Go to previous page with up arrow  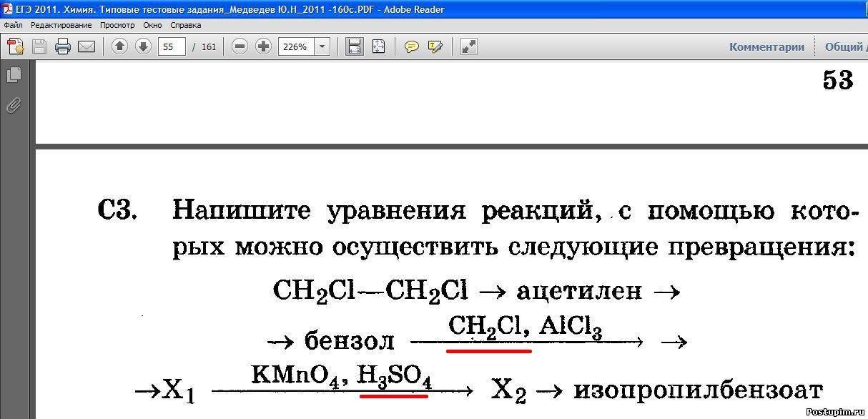[120, 46]
